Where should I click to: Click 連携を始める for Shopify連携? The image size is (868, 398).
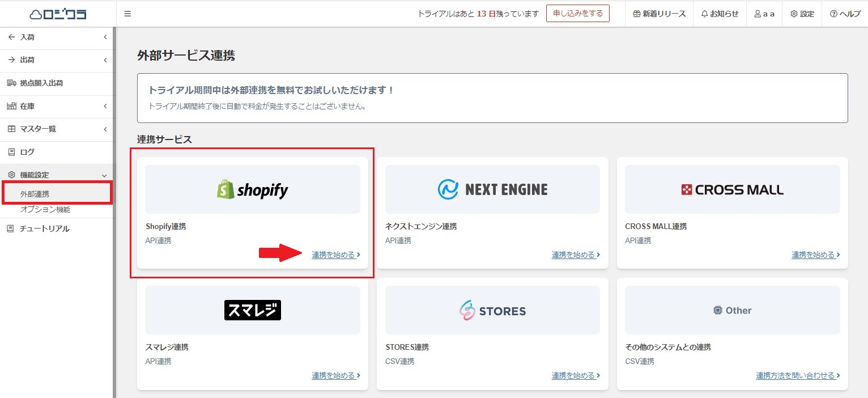[336, 255]
